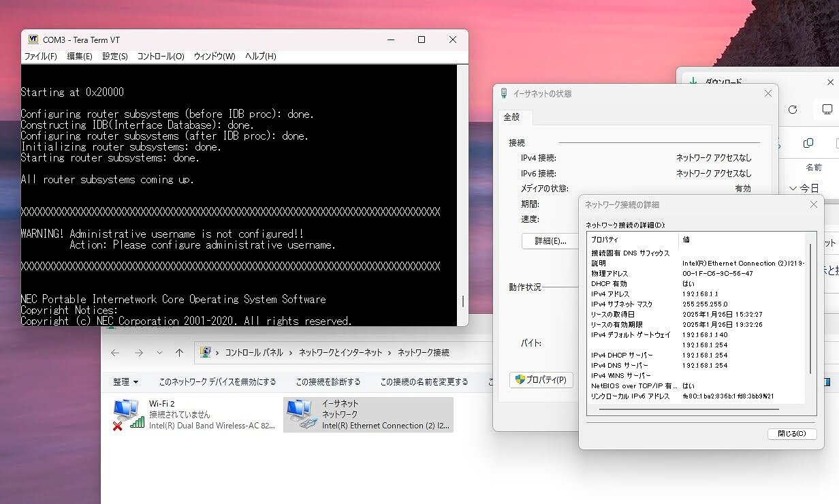Image resolution: width=839 pixels, height=504 pixels.
Task: Click the ダウンロード window download icon
Action: point(693,81)
